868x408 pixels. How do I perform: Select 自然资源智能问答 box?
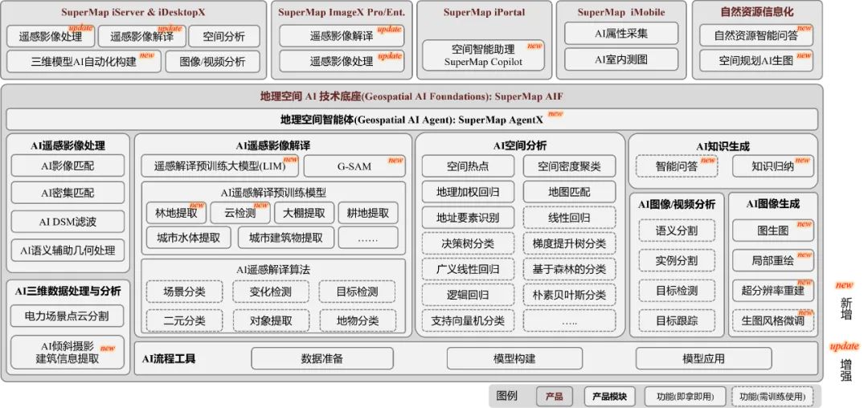[755, 35]
